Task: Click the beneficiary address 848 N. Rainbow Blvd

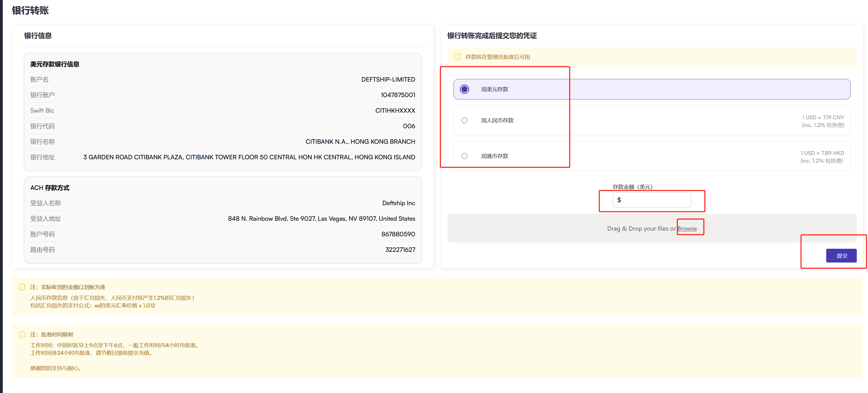Action: click(x=321, y=219)
